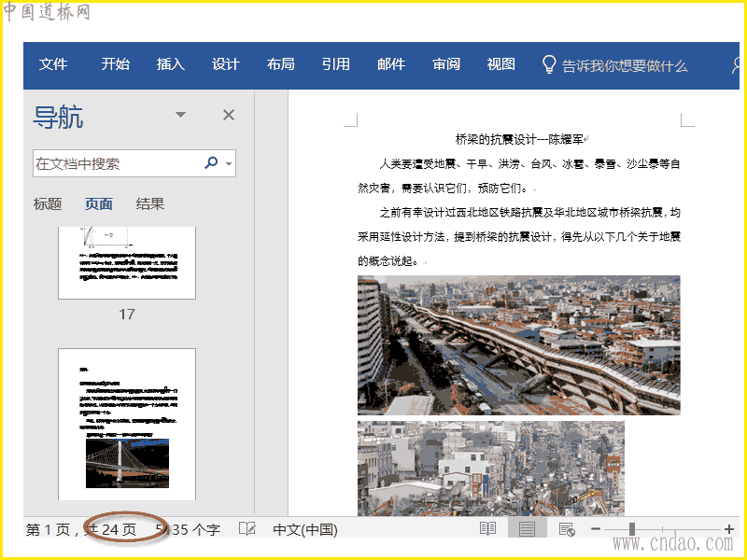Click the collapsed elevated highway photo
Image resolution: width=747 pixels, height=560 pixels.
click(x=519, y=345)
